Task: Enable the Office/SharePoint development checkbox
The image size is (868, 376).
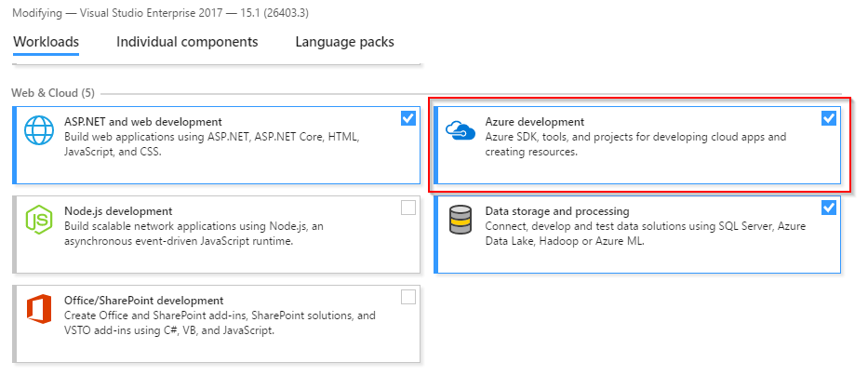Action: 408,297
